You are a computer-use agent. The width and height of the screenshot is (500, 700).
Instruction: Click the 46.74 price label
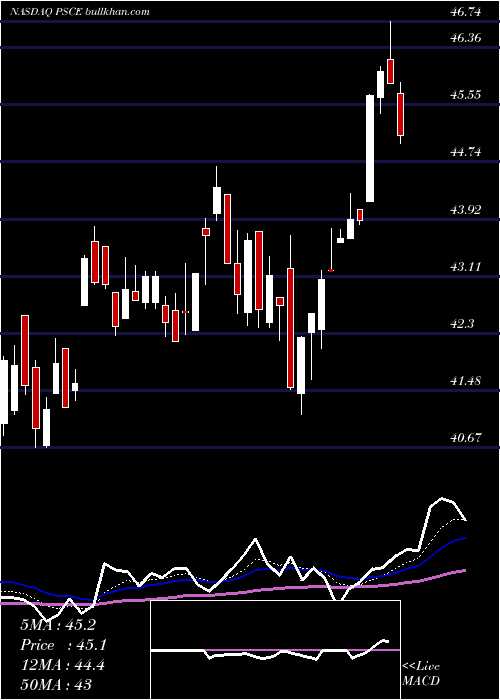pyautogui.click(x=466, y=12)
